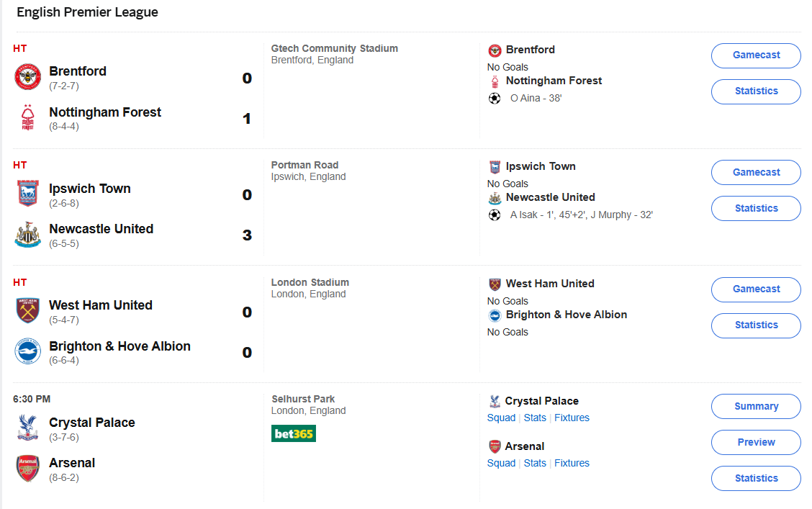Open the Arsenal Fixtures link
Viewport: 812px width, 509px height.
(572, 463)
